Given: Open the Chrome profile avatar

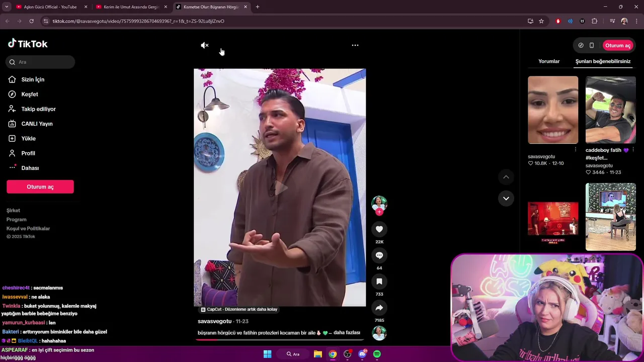Looking at the screenshot, I should 624,21.
